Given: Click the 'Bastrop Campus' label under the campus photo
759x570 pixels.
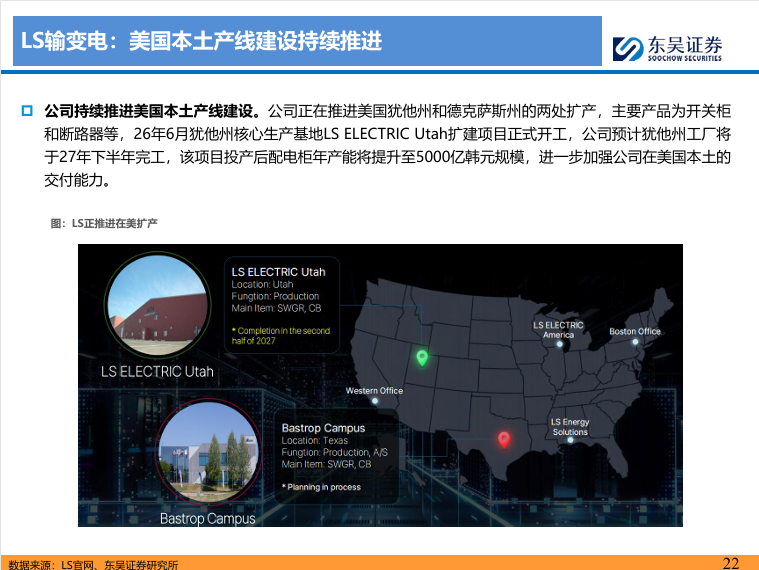Looking at the screenshot, I should click(208, 519).
